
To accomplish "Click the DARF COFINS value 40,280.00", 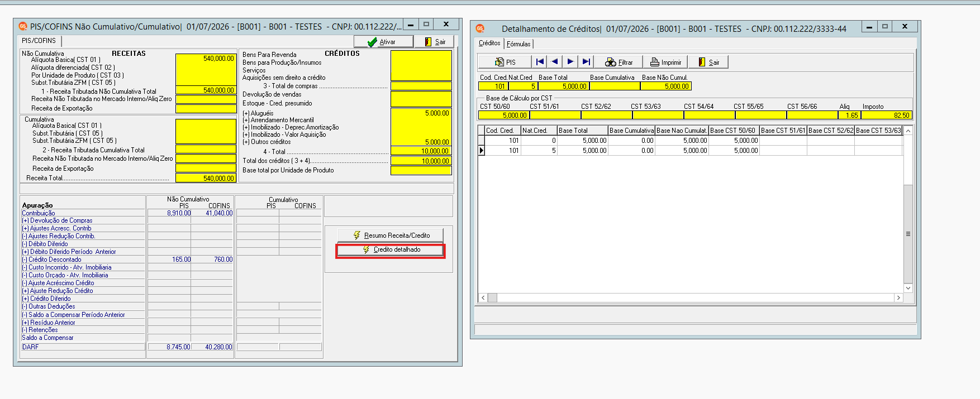I will point(218,347).
